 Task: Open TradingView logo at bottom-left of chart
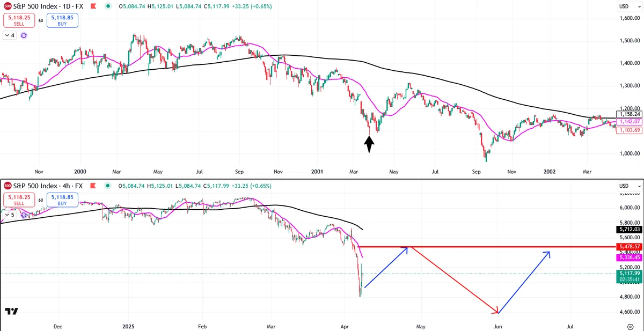click(11, 311)
